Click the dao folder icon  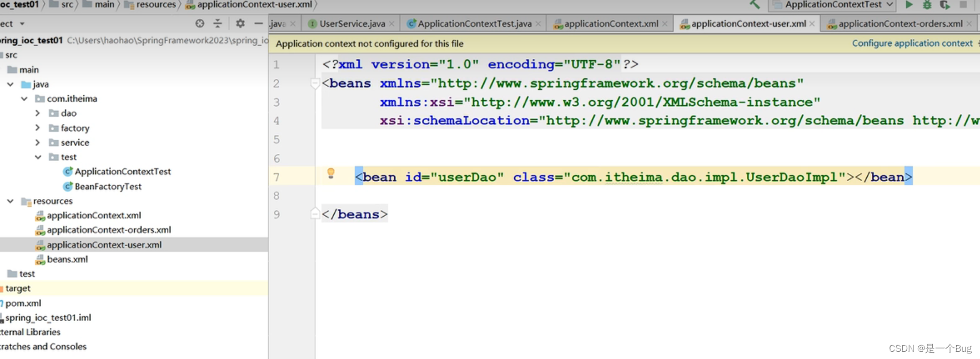click(x=54, y=113)
